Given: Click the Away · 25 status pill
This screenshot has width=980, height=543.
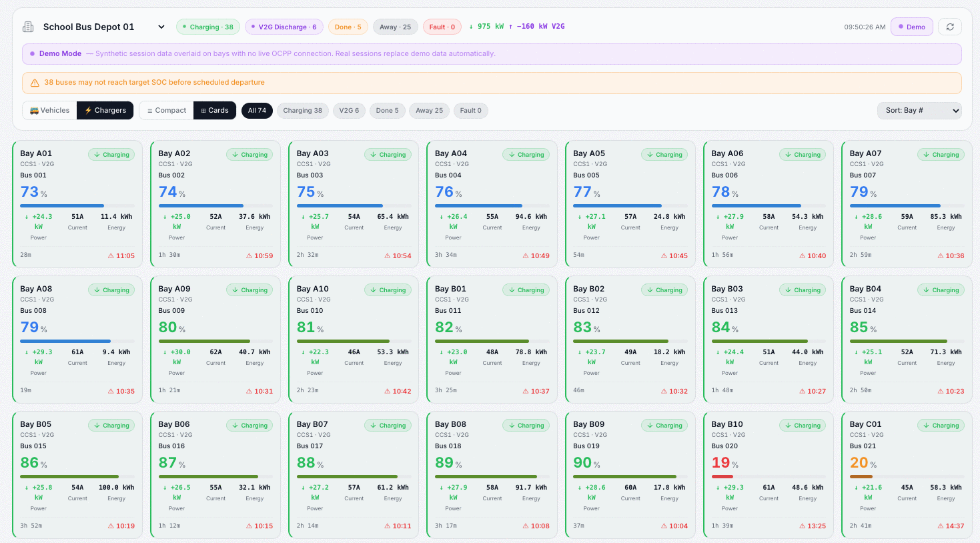Looking at the screenshot, I should tap(396, 27).
